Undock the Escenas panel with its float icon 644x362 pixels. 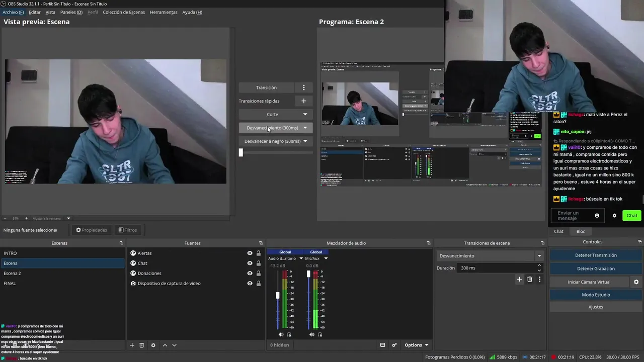click(121, 243)
